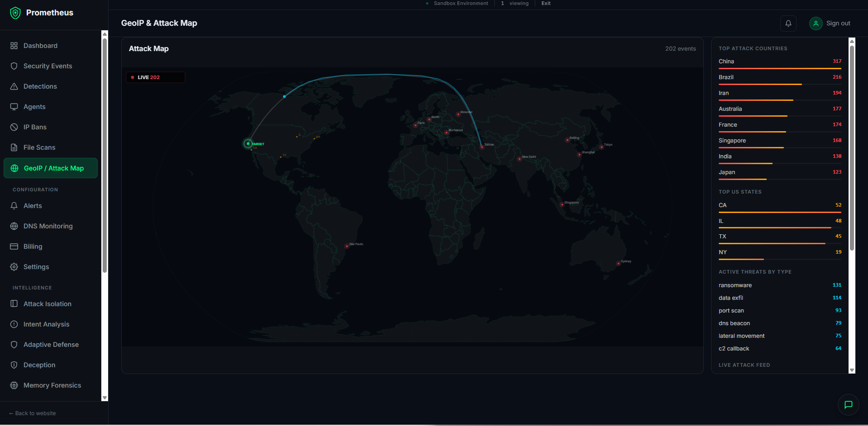Click the New Delhi attack point
Screen dimensions: 868x426
[x=519, y=159]
